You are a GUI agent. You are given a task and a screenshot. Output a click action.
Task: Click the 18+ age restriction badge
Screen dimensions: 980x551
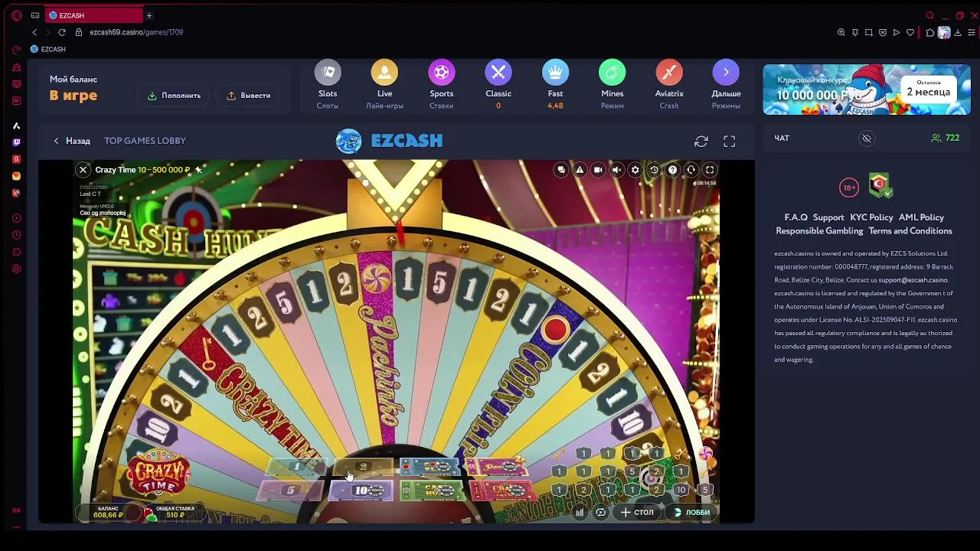coord(849,187)
